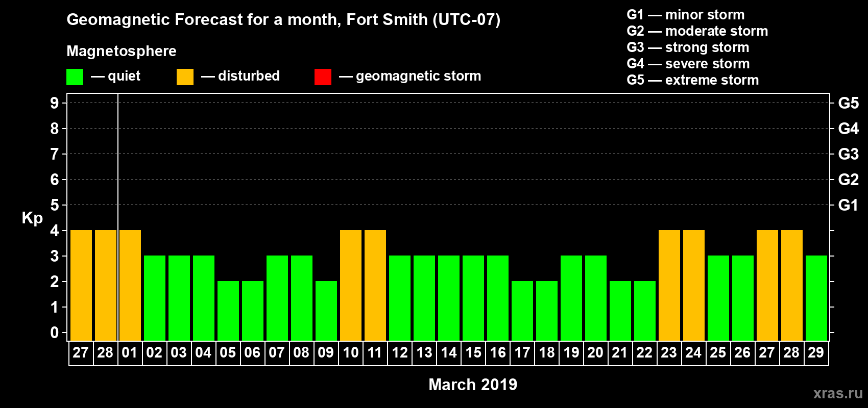Click date label 03 on x-axis
The height and width of the screenshot is (408, 868).
point(179,353)
